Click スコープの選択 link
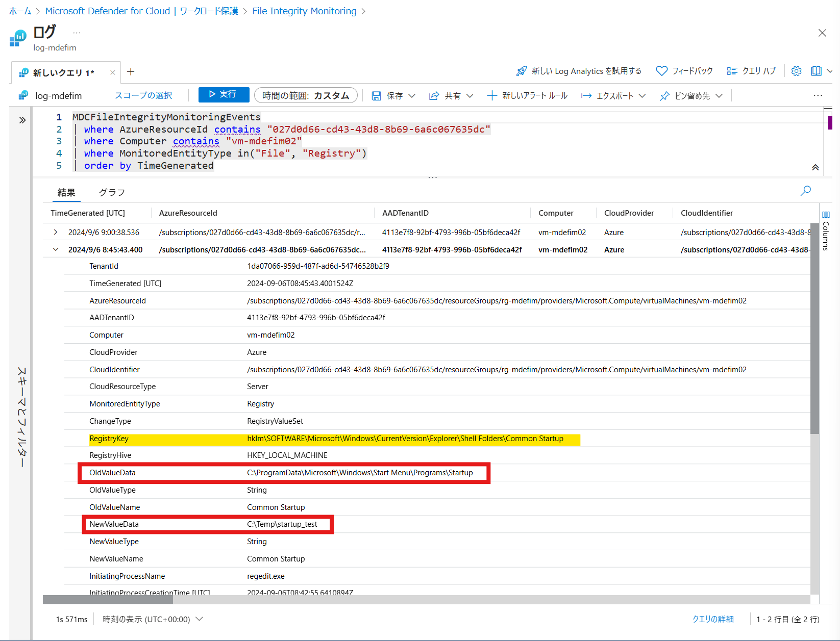Screen dimensions: 840x641 pyautogui.click(x=143, y=95)
